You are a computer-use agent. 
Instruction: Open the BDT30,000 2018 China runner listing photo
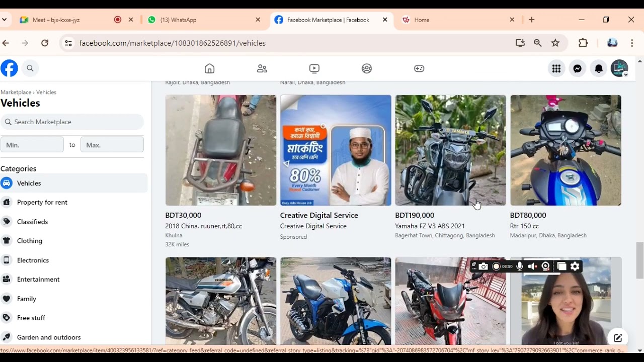coord(221,150)
